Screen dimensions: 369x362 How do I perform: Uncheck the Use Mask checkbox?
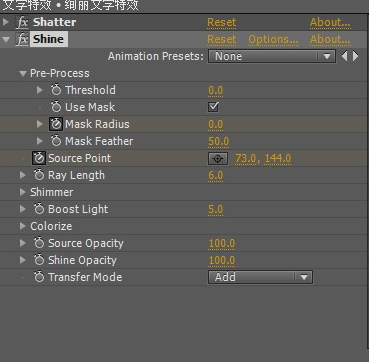(213, 107)
